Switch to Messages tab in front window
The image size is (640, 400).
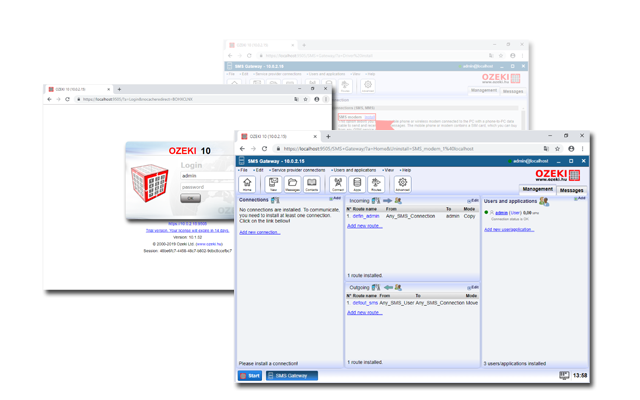571,190
